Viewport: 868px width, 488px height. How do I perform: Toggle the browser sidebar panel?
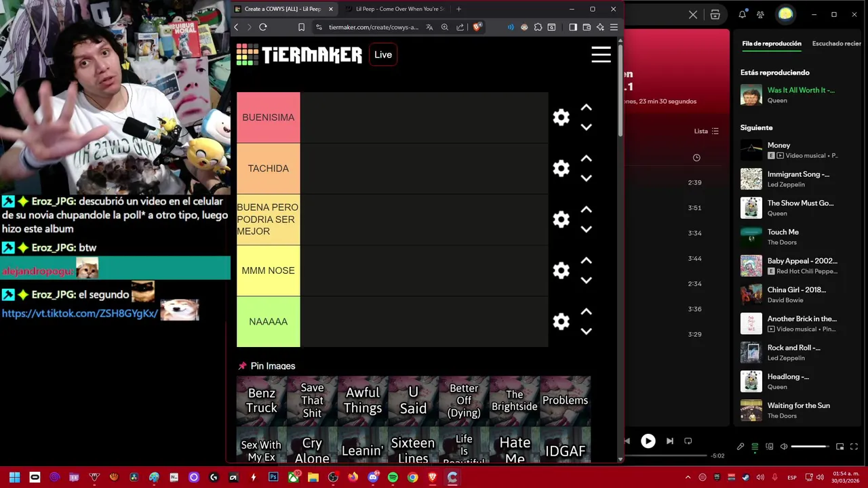[573, 27]
